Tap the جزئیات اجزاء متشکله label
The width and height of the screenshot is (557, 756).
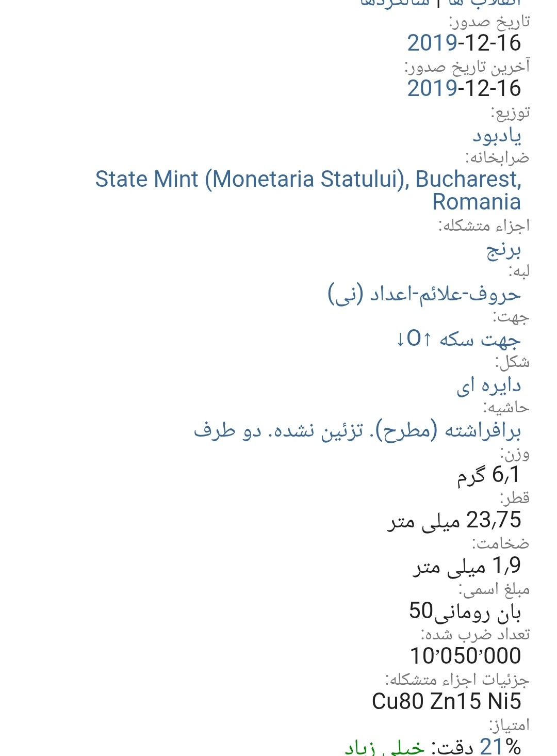(457, 680)
